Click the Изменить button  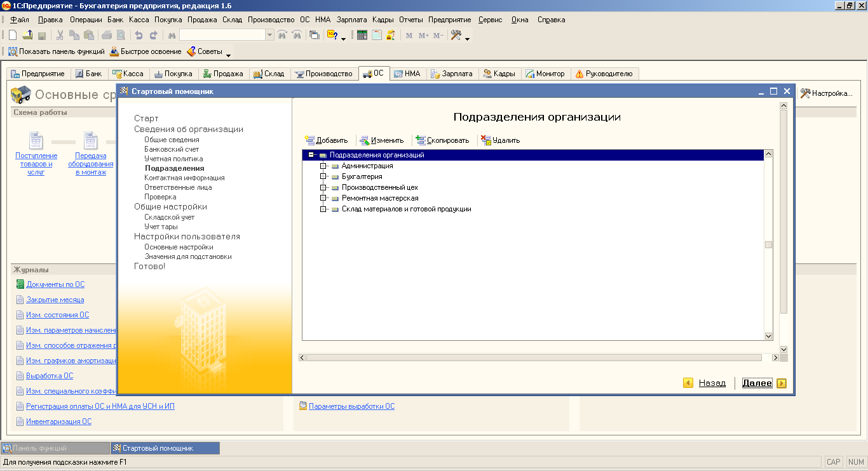coord(382,140)
